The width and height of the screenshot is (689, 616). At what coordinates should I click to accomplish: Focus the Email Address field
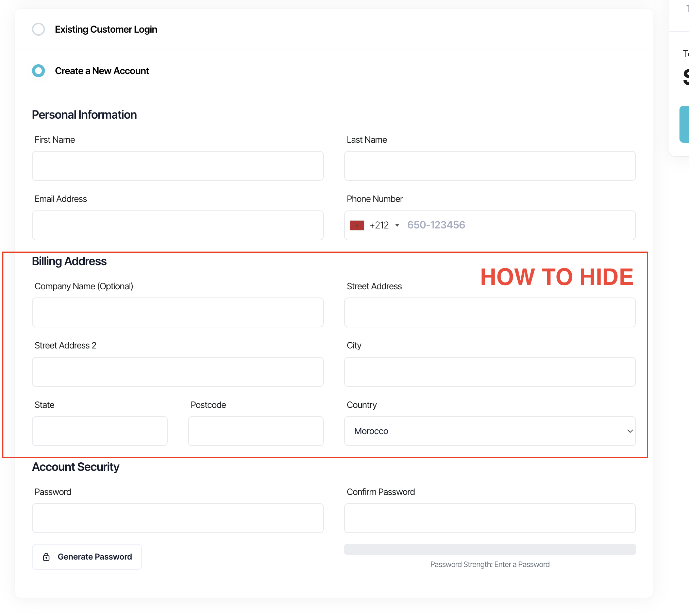[x=178, y=225]
